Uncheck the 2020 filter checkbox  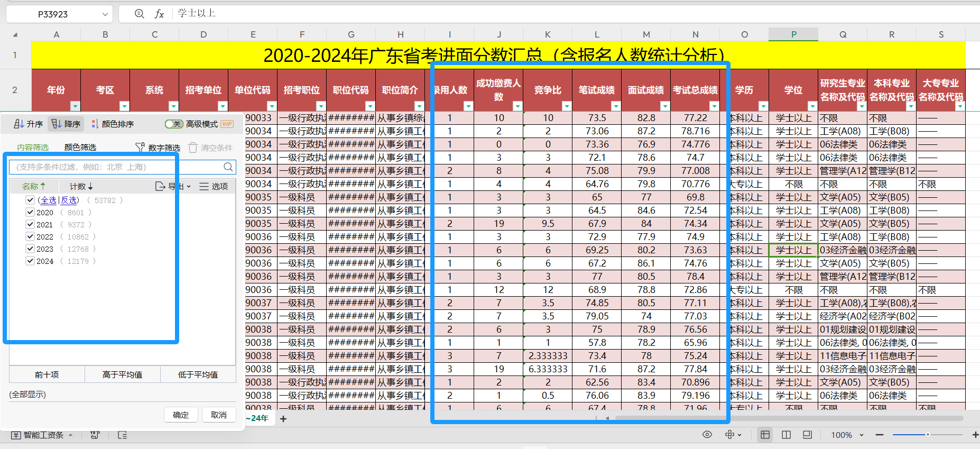[30, 212]
